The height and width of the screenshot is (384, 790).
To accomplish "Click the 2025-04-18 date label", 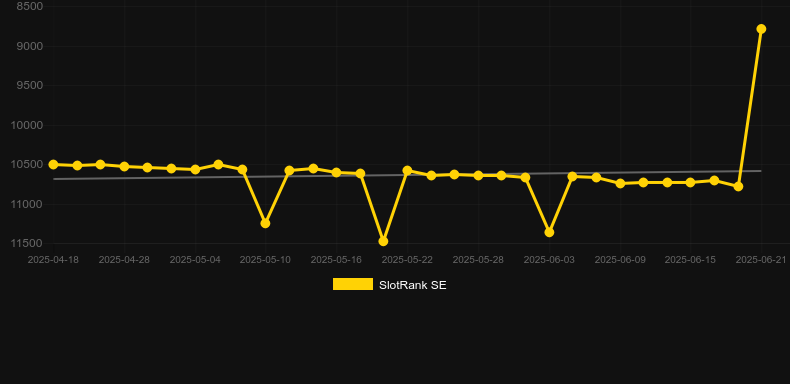I will (x=53, y=260).
